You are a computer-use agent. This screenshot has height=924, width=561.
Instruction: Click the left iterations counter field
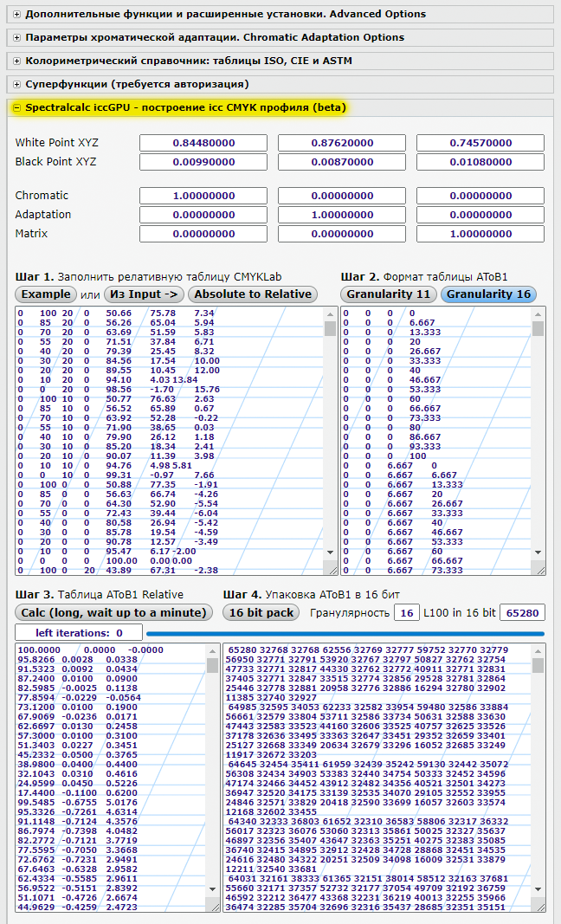(79, 633)
